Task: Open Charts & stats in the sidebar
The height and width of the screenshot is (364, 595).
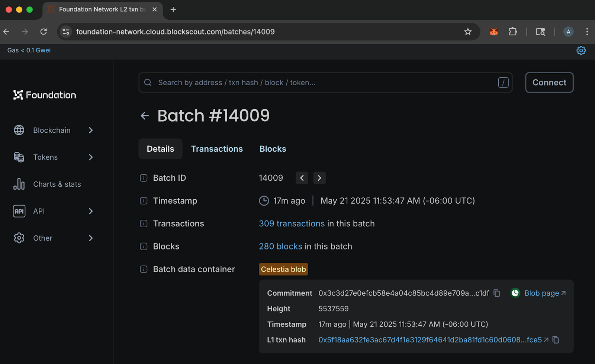Action: point(57,184)
